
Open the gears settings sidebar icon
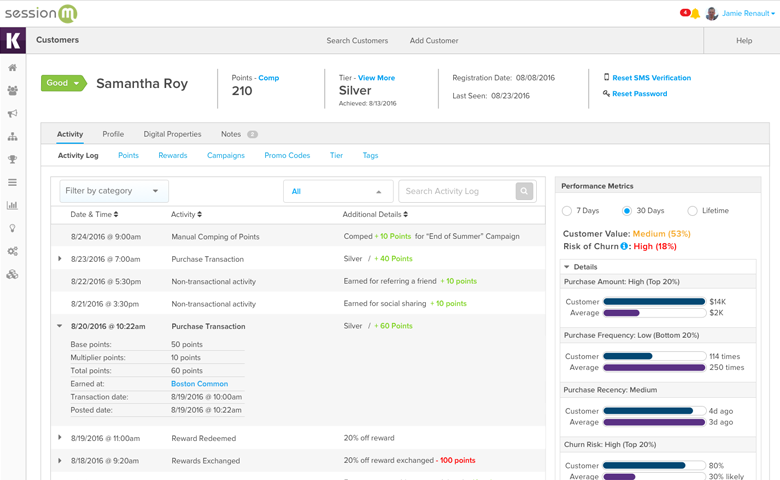(13, 251)
